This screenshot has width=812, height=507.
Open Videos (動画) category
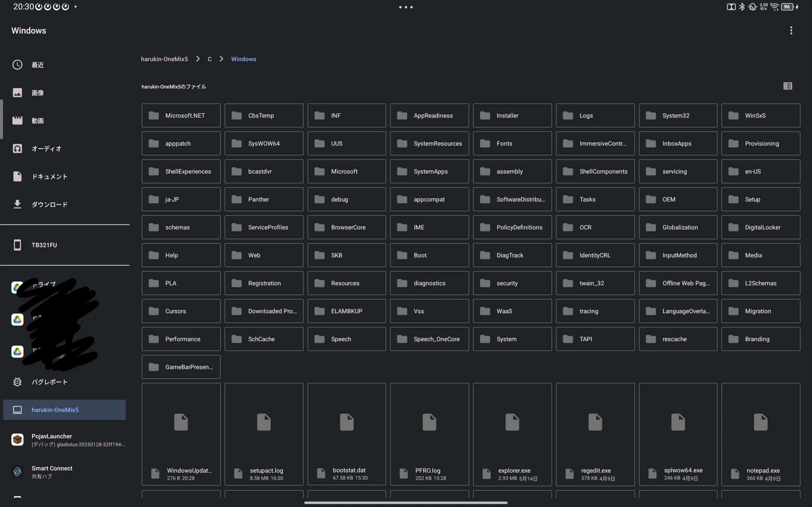(37, 121)
